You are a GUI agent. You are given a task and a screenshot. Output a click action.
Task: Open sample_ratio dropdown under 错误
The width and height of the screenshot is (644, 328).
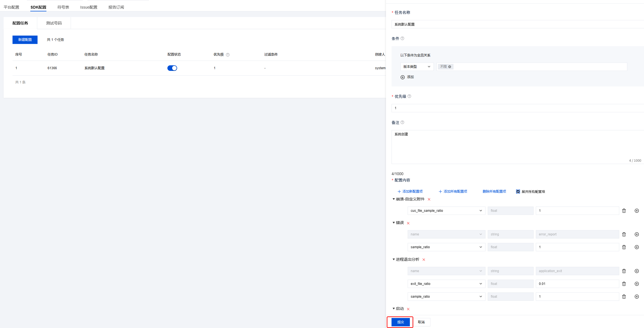(x=446, y=247)
